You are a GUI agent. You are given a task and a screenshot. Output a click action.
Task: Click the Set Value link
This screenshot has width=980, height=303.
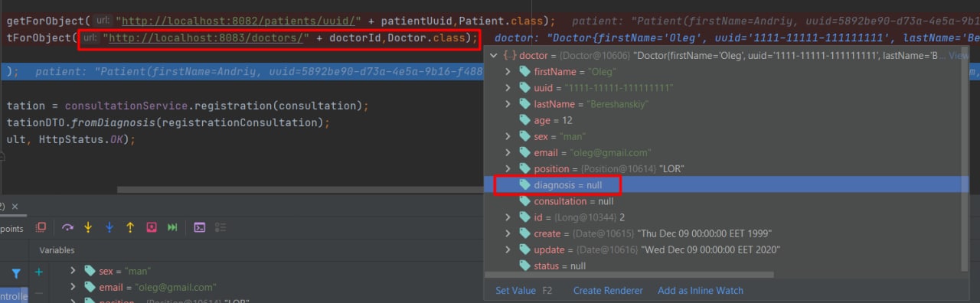point(515,291)
